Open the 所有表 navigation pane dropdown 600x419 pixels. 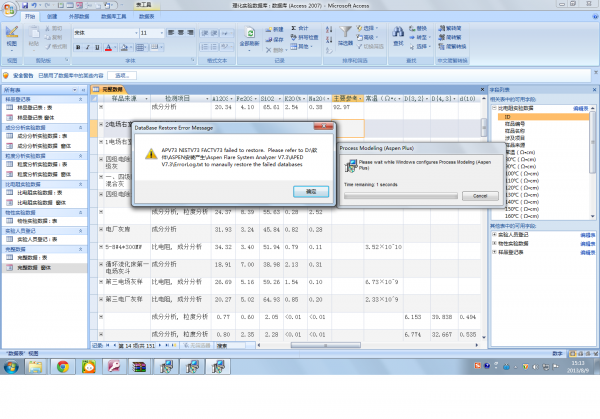click(75, 90)
